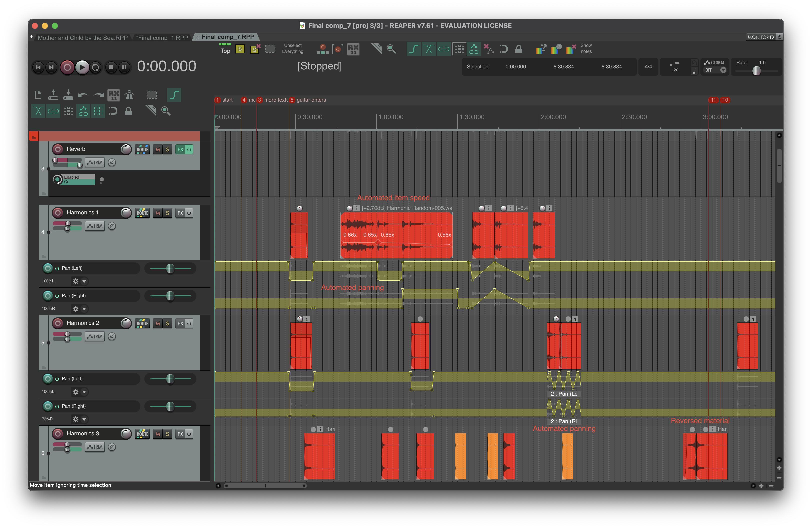Open ROUTE on the Reverb track
The width and height of the screenshot is (812, 528).
pos(142,150)
